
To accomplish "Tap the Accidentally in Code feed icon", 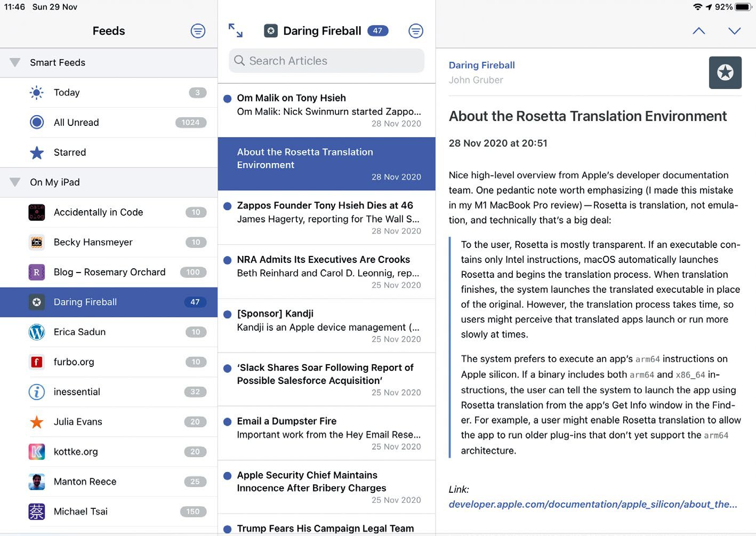I will pos(37,212).
